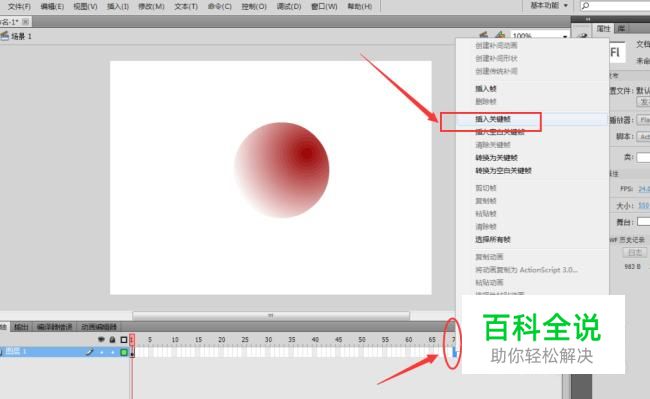Choose 插入空白关键帧 in the context menu
Image resolution: width=650 pixels, height=399 pixels.
[x=500, y=132]
